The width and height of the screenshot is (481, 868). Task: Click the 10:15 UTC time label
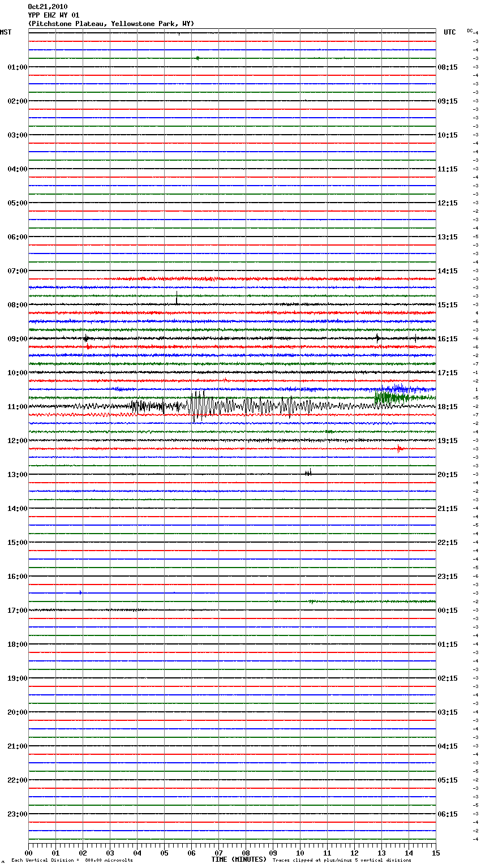pos(448,135)
